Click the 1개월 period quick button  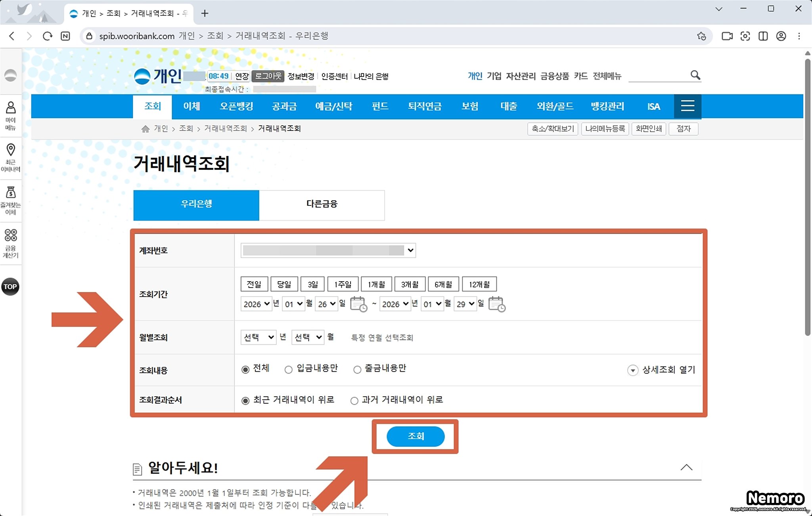coord(376,284)
